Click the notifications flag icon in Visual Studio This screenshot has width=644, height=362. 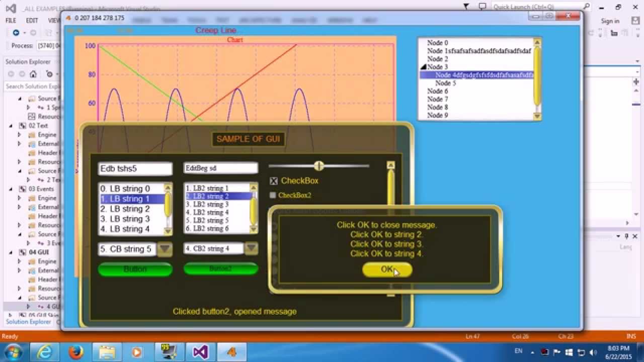pyautogui.click(x=466, y=7)
